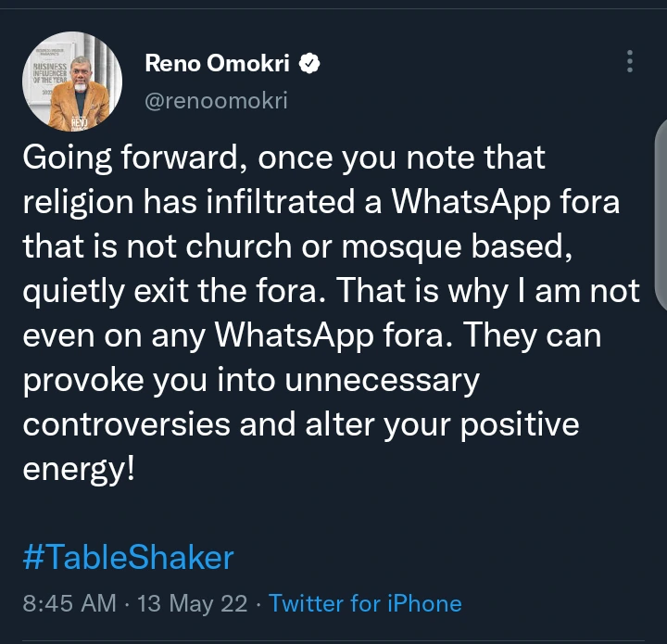Open the tweet's three-dot more options menu
Screen dimensions: 667x644
pos(630,62)
